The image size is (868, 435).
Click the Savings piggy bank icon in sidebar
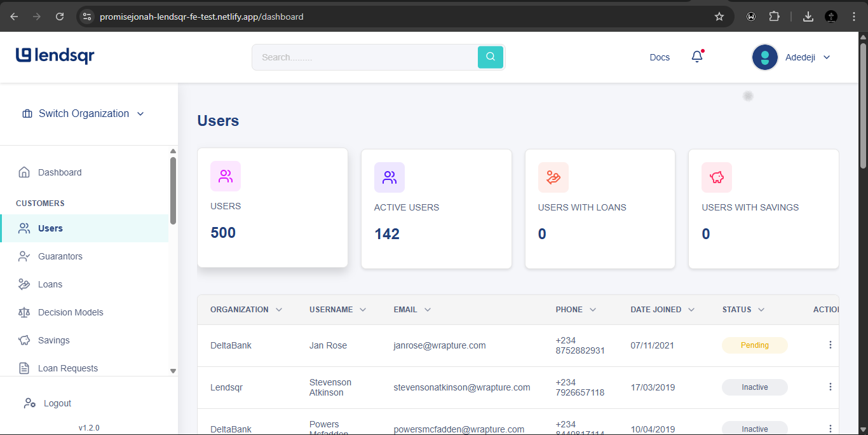tap(24, 340)
